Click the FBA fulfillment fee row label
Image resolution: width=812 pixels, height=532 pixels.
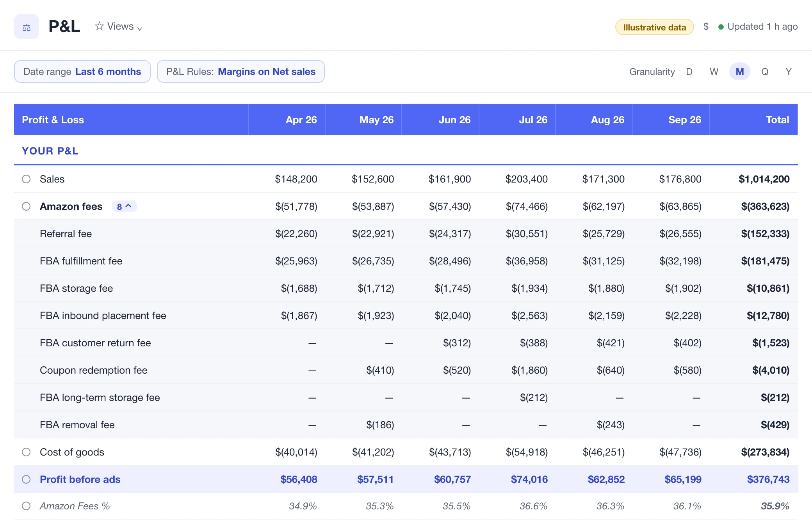(x=81, y=261)
